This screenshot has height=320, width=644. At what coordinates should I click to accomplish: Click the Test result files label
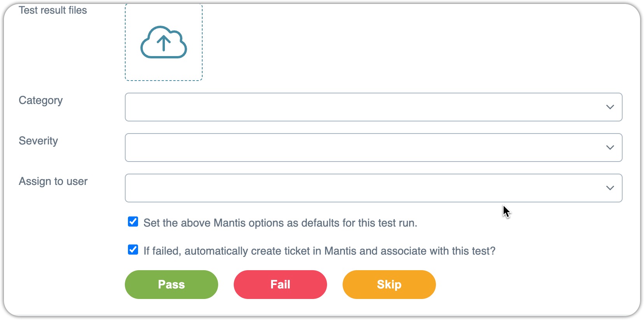[x=53, y=10]
